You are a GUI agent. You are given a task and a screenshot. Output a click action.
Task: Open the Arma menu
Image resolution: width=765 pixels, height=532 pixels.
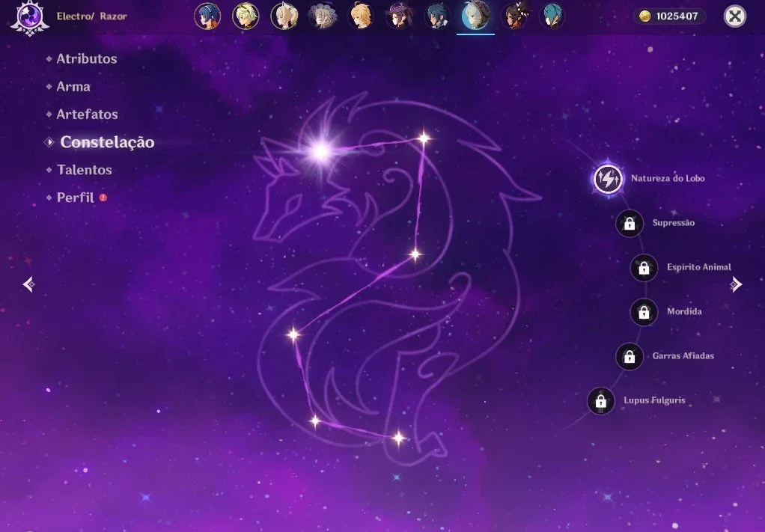tap(73, 87)
